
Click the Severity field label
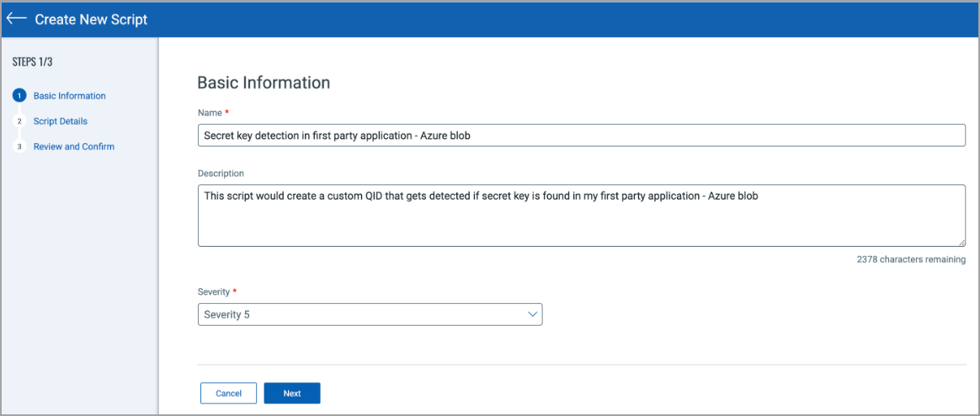click(x=214, y=292)
